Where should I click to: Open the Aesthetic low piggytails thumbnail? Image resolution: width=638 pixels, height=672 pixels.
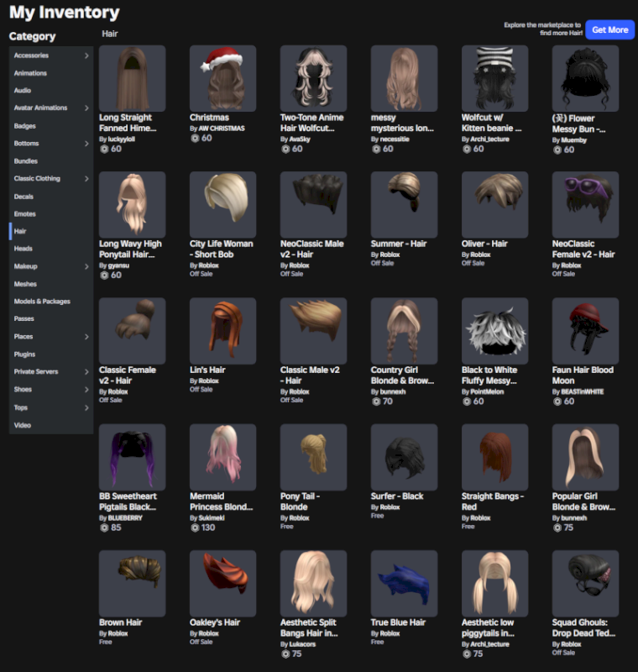495,584
